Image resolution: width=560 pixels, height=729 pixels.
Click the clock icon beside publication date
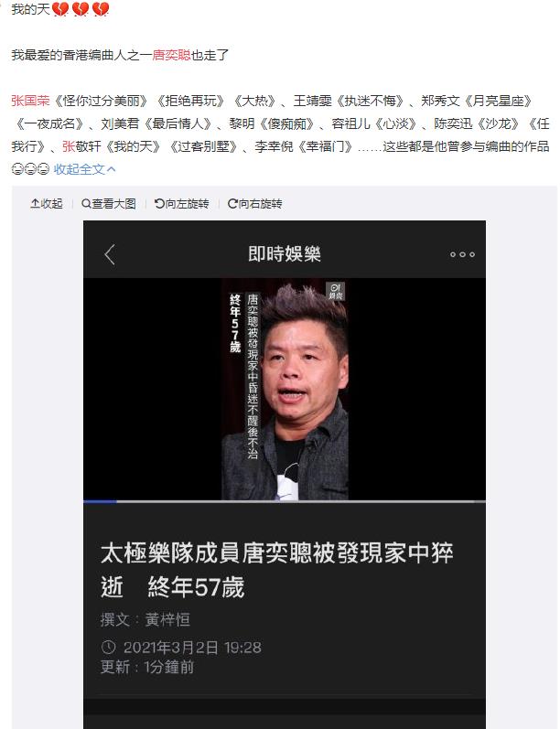(x=108, y=647)
